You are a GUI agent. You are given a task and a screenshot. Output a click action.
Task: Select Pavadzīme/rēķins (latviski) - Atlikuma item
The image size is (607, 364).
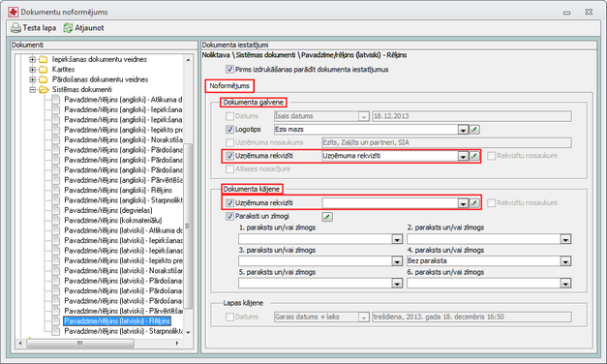pos(124,230)
